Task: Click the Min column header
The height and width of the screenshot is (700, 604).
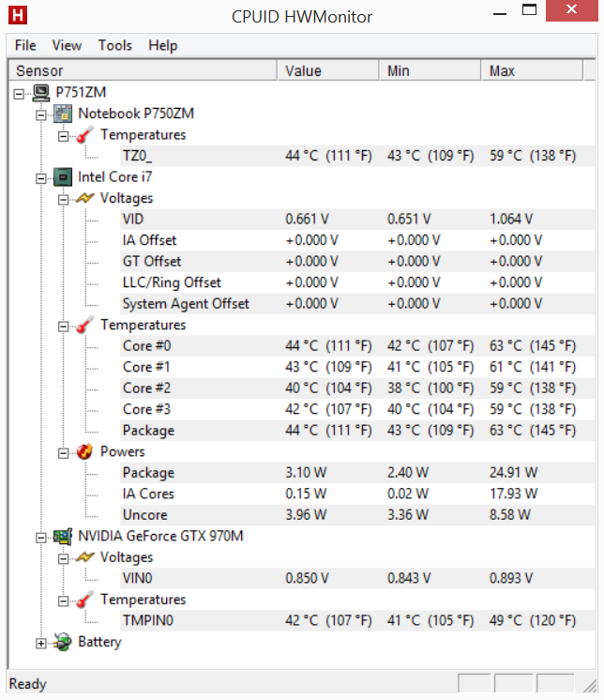Action: point(430,71)
